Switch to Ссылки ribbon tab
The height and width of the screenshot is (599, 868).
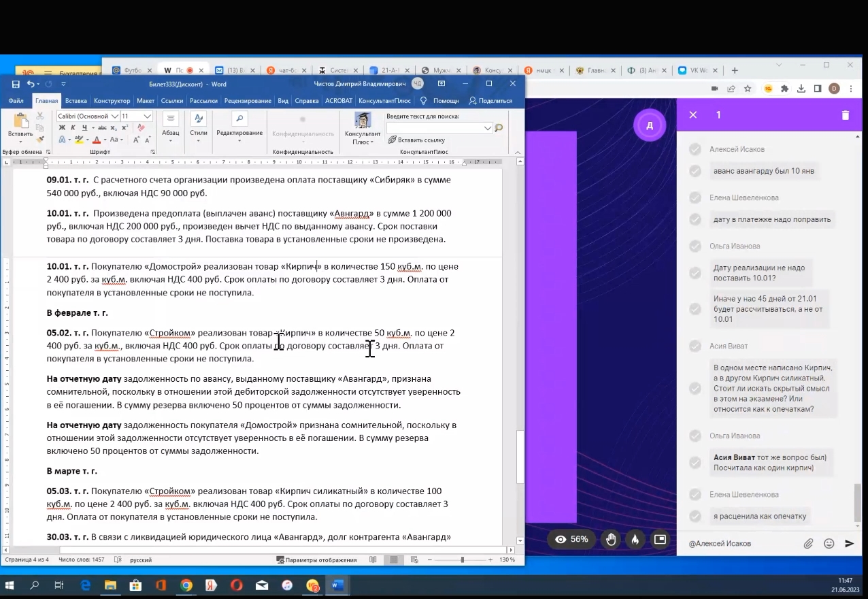[172, 101]
